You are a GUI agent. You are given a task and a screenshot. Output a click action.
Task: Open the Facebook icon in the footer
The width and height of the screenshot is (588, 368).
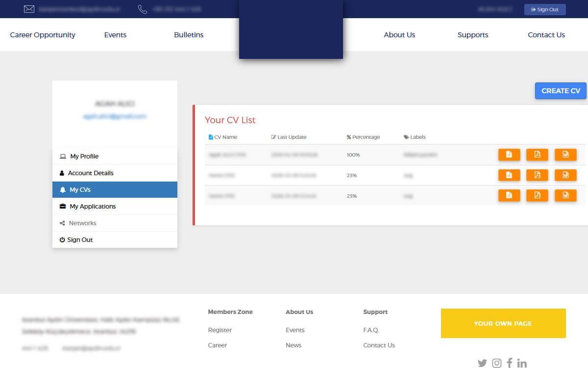pos(510,363)
